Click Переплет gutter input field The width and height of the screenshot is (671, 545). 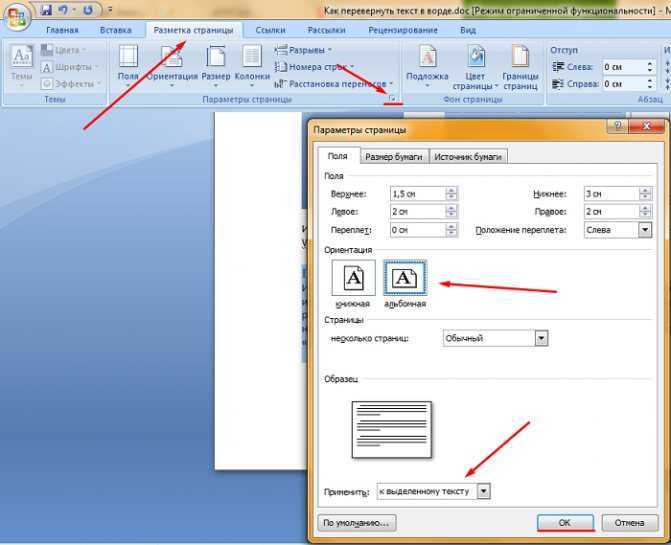click(418, 230)
